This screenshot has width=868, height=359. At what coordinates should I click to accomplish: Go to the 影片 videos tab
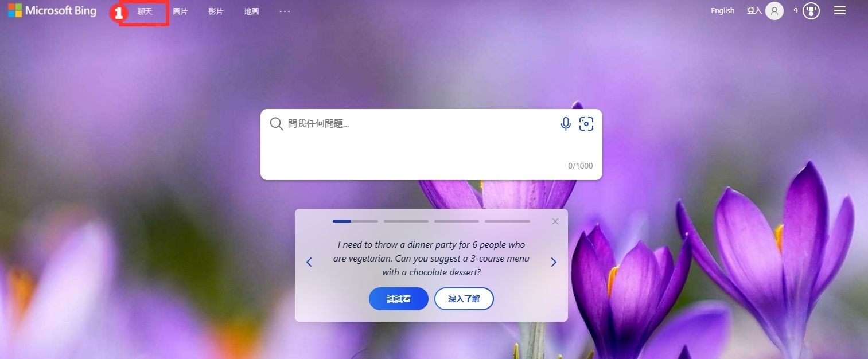pos(216,11)
